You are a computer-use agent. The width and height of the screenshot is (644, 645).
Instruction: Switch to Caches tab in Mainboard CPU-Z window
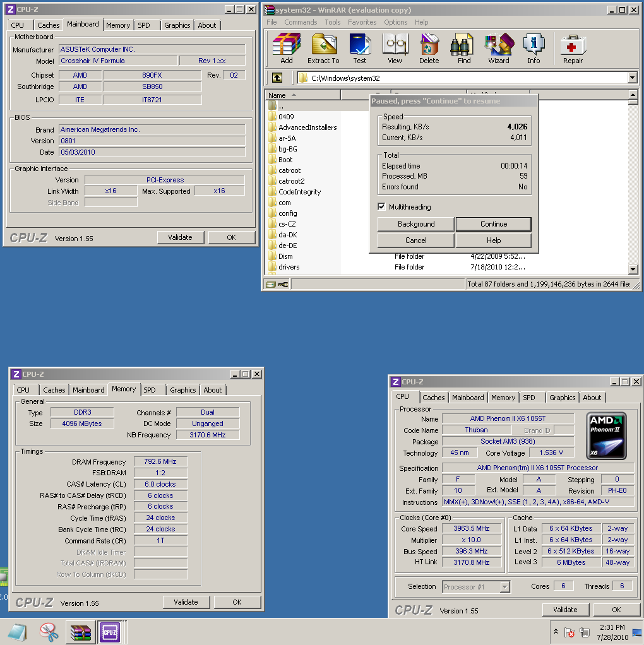tap(49, 25)
